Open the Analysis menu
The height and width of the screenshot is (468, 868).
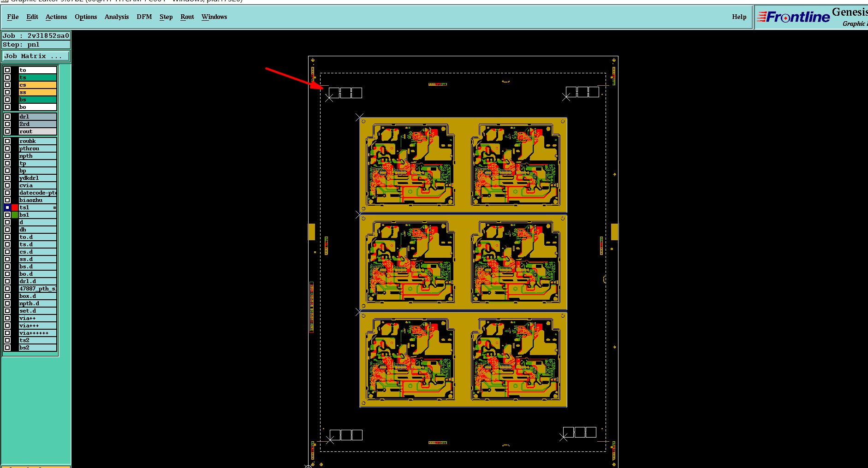click(x=117, y=17)
